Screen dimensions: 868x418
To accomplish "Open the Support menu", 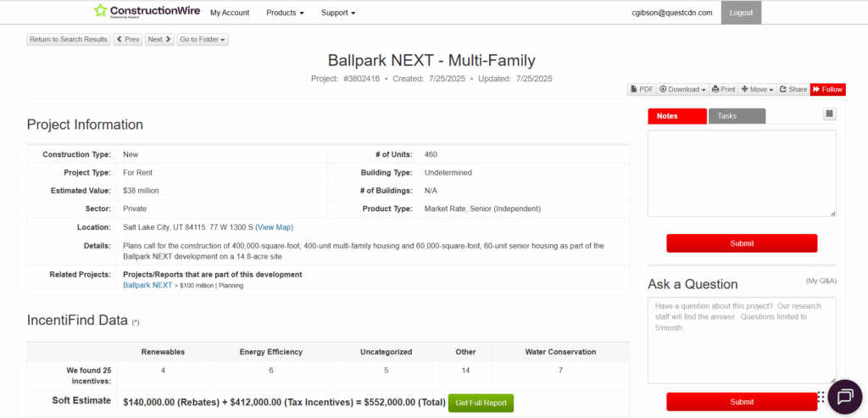I will point(338,13).
